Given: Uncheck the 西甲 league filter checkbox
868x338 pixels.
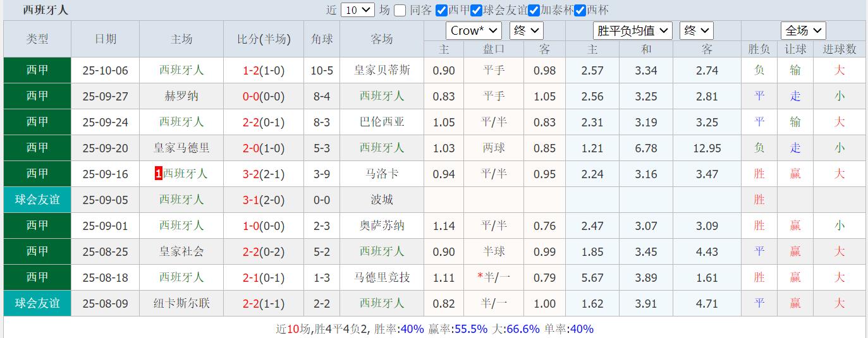Looking at the screenshot, I should (441, 10).
